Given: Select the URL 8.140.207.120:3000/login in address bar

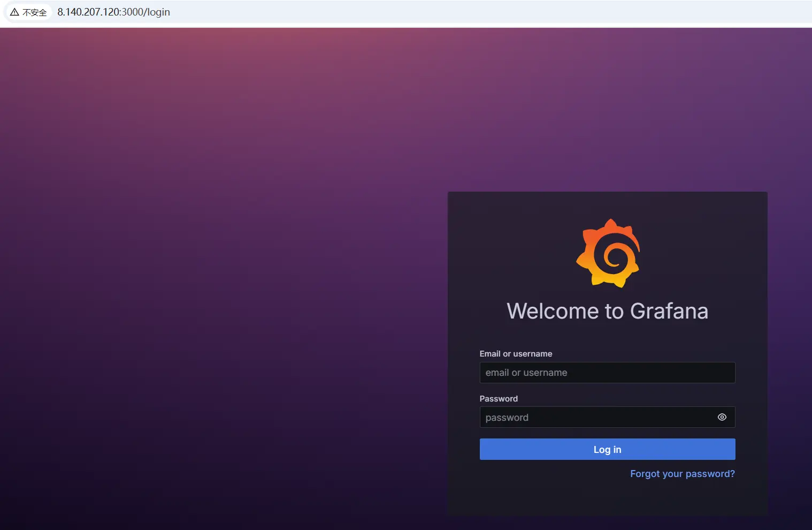Looking at the screenshot, I should [113, 12].
